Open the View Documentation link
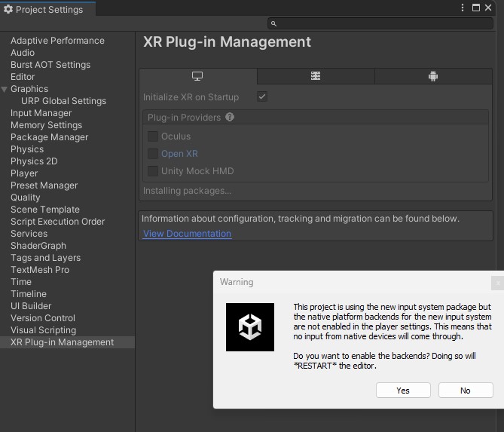 [x=187, y=234]
